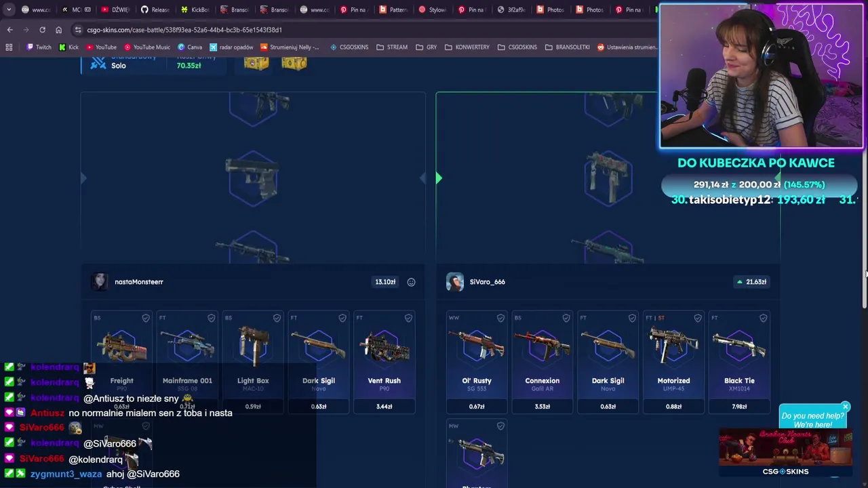
Task: Select the Connexion Galil AR skin
Action: (x=542, y=361)
